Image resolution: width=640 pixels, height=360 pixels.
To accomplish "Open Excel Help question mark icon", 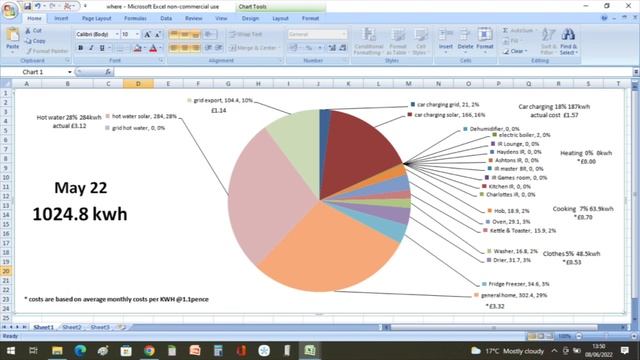I will (x=604, y=18).
